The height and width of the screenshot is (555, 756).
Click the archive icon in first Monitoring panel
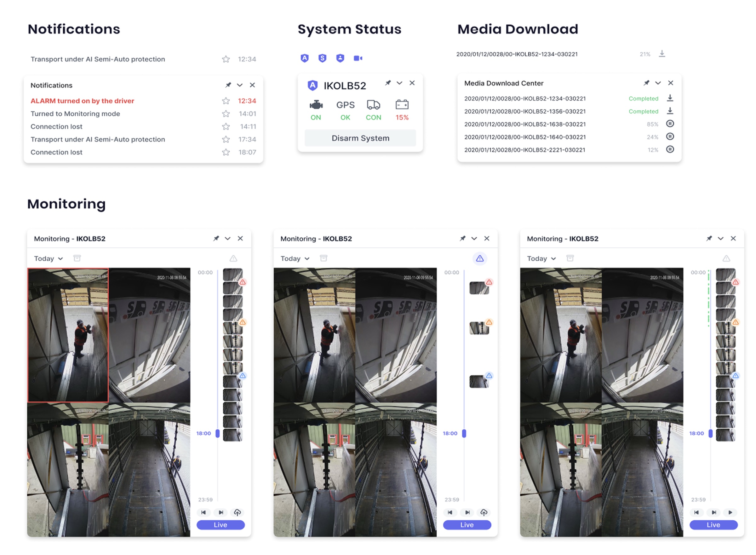77,258
